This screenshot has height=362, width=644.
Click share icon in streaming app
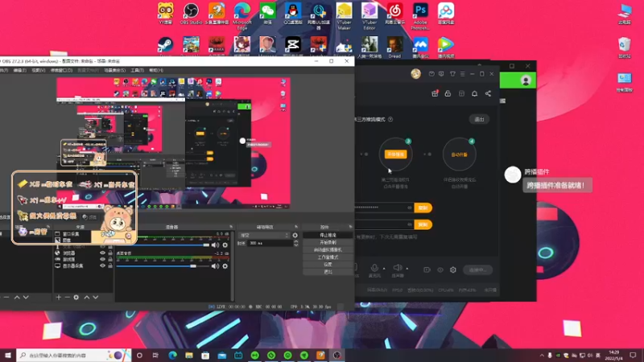(x=488, y=93)
